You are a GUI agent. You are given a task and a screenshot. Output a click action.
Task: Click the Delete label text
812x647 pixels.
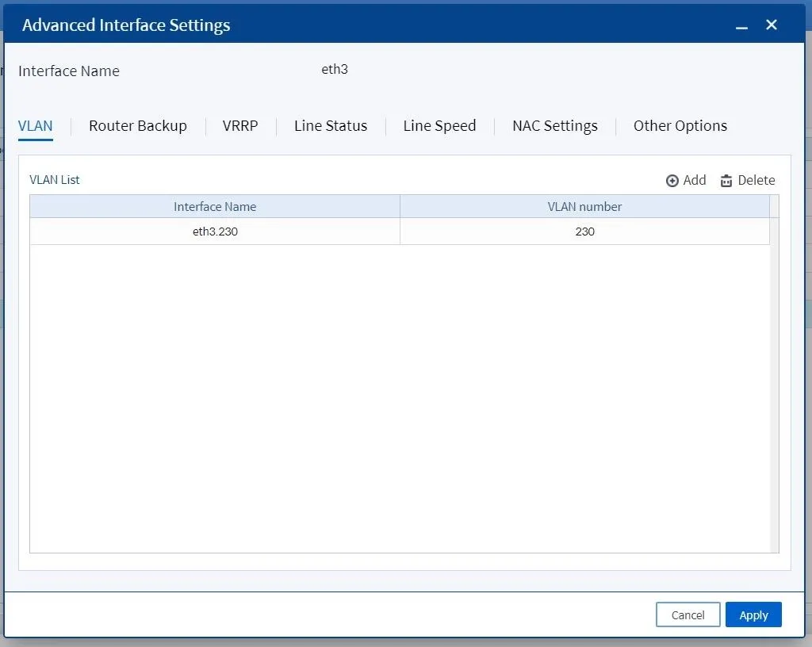click(x=756, y=180)
